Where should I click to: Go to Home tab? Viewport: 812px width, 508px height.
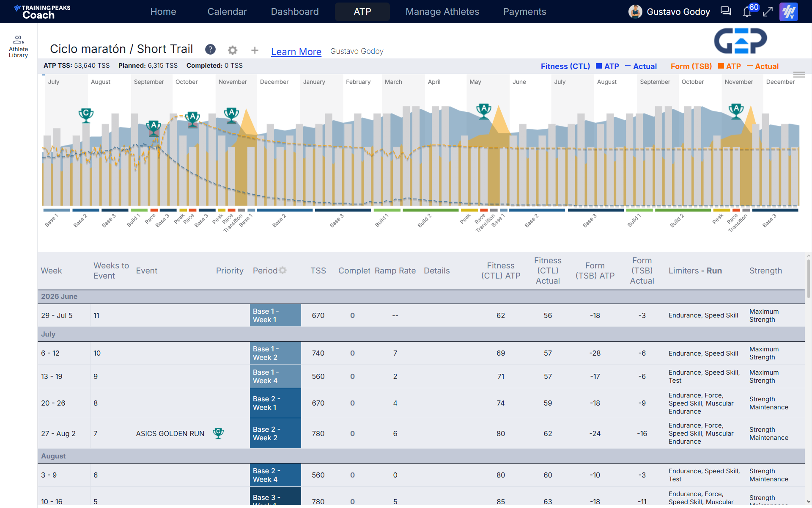point(163,12)
